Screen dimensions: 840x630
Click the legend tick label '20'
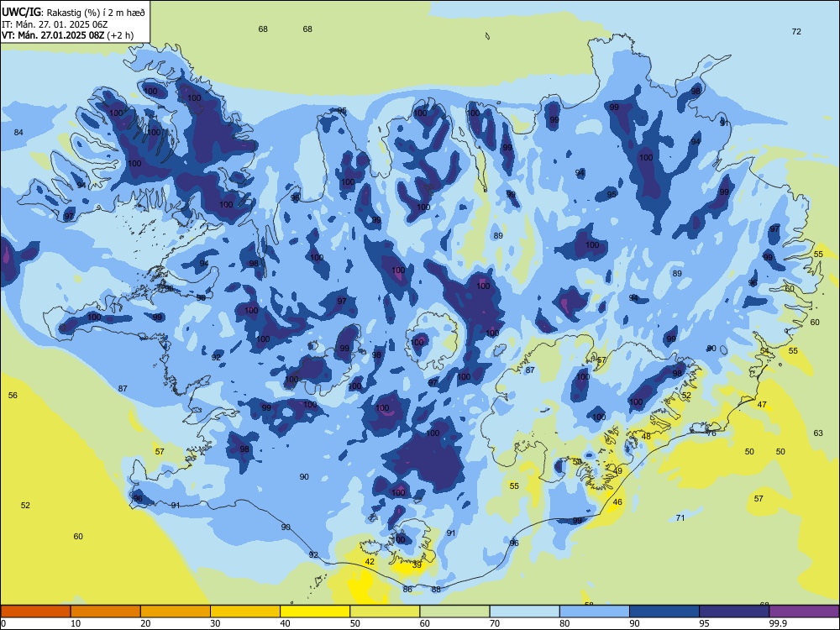145,623
